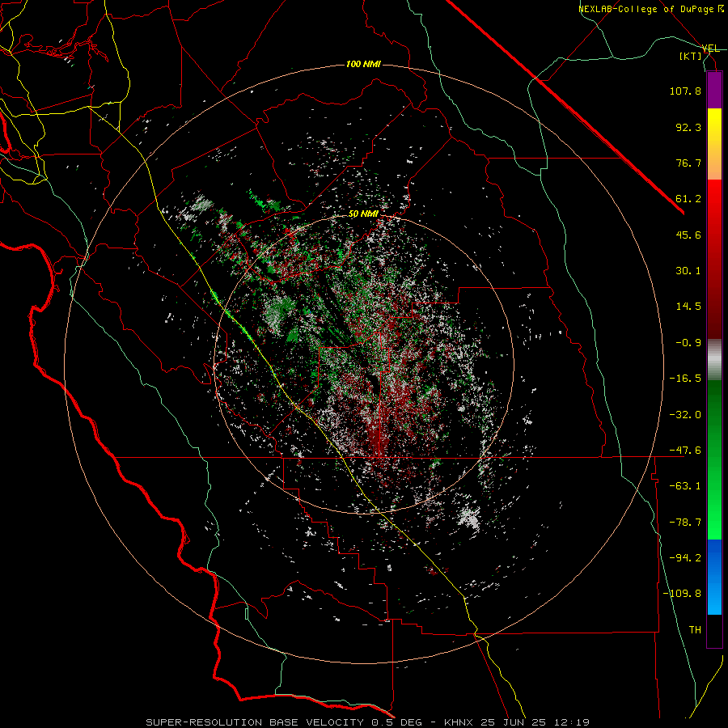Click the 30.1 legend value
728x728 pixels.
(x=688, y=271)
